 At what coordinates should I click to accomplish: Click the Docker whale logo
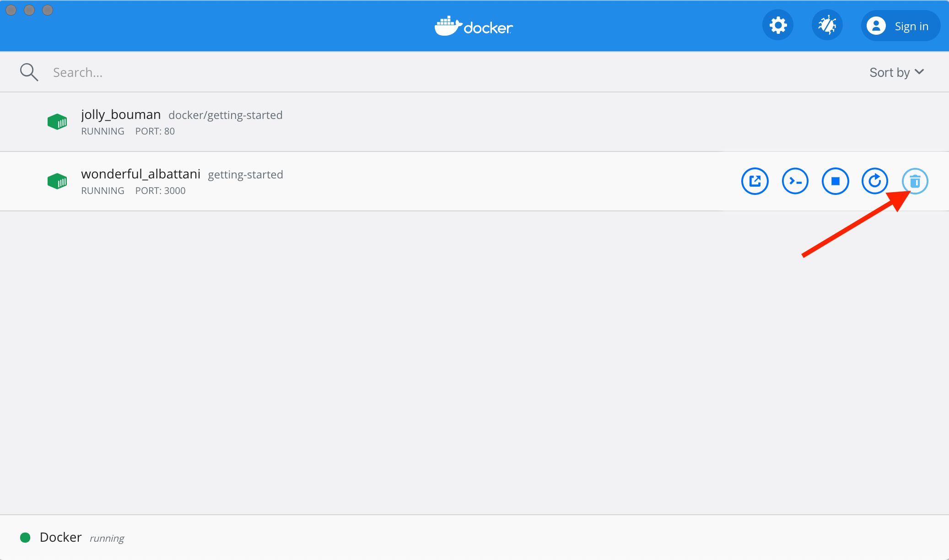[474, 26]
